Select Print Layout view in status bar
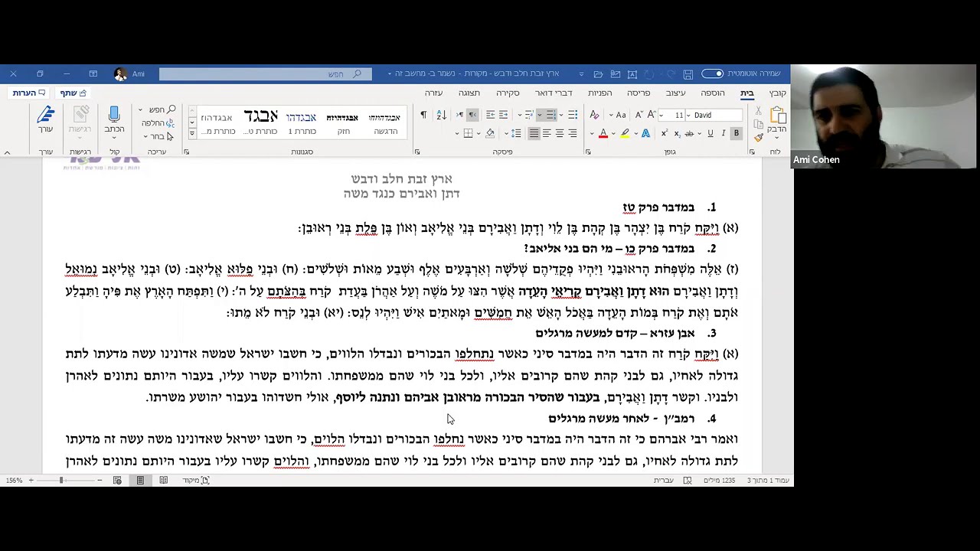The height and width of the screenshot is (551, 980). pyautogui.click(x=140, y=480)
